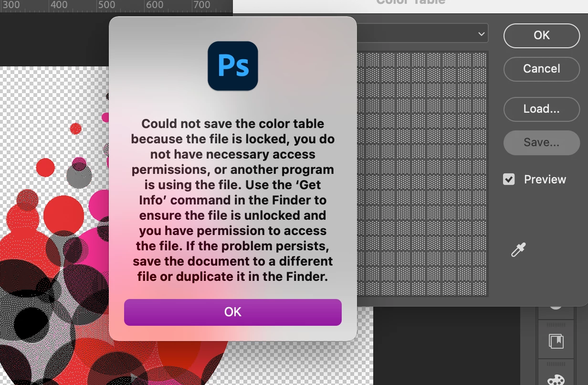
Task: Toggle the Preview checkbox
Action: click(x=509, y=180)
